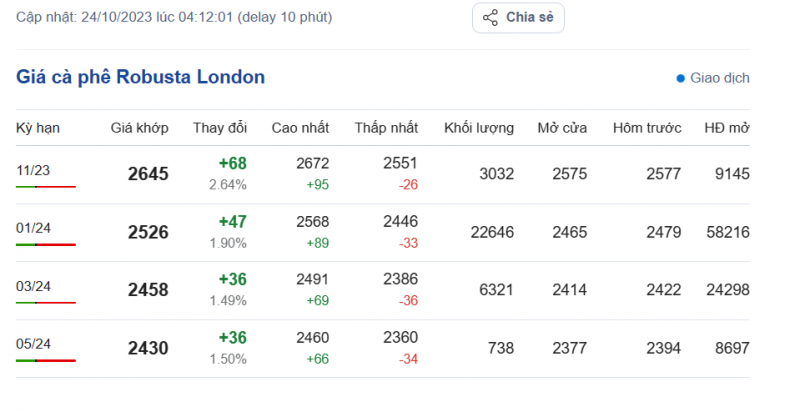Viewport: 800px width, 412px height.
Task: Click the Giao dịch legend label
Action: pos(720,78)
